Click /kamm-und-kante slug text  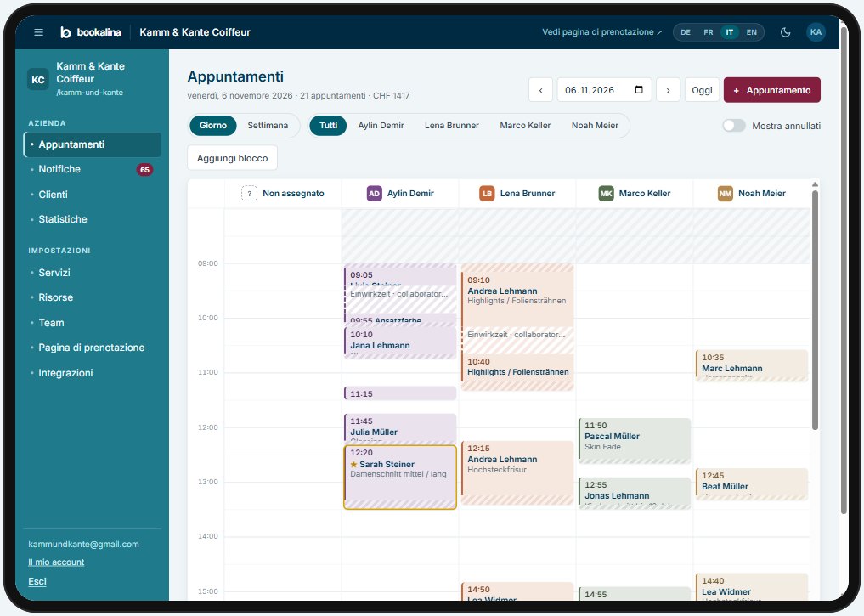pos(89,93)
